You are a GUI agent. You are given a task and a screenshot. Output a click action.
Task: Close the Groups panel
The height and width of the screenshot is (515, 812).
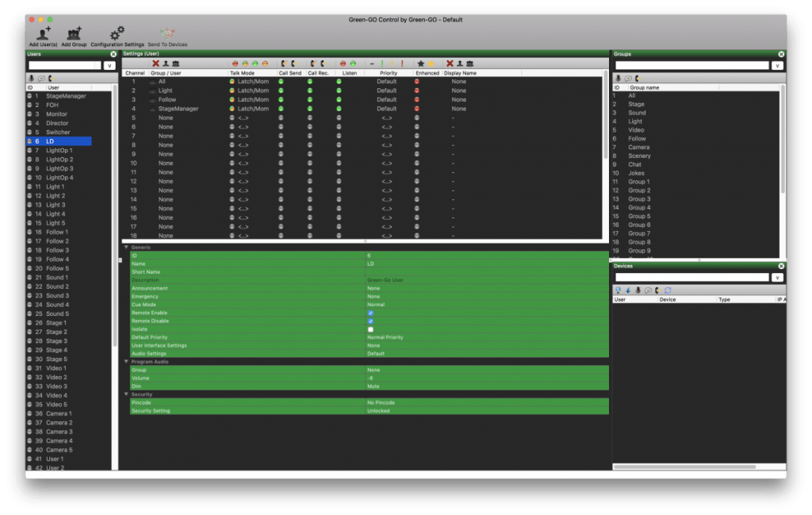tap(781, 54)
